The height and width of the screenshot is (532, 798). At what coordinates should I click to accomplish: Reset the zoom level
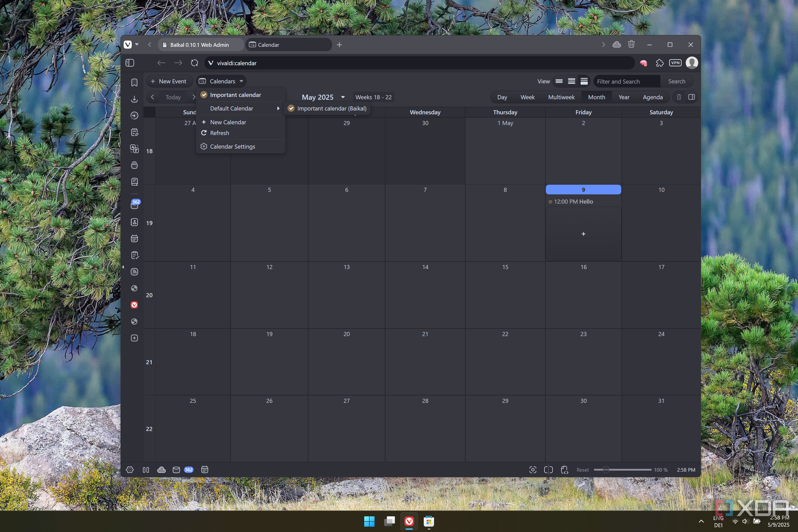click(x=583, y=470)
